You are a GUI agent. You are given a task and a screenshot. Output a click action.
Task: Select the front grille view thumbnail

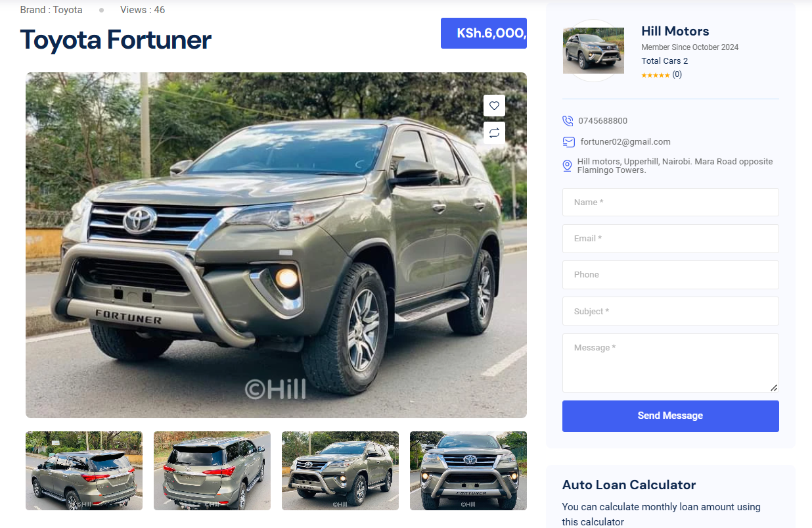coord(468,471)
